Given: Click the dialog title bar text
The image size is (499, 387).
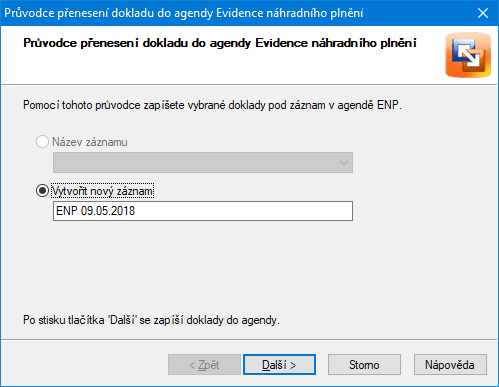Looking at the screenshot, I should pyautogui.click(x=184, y=13).
